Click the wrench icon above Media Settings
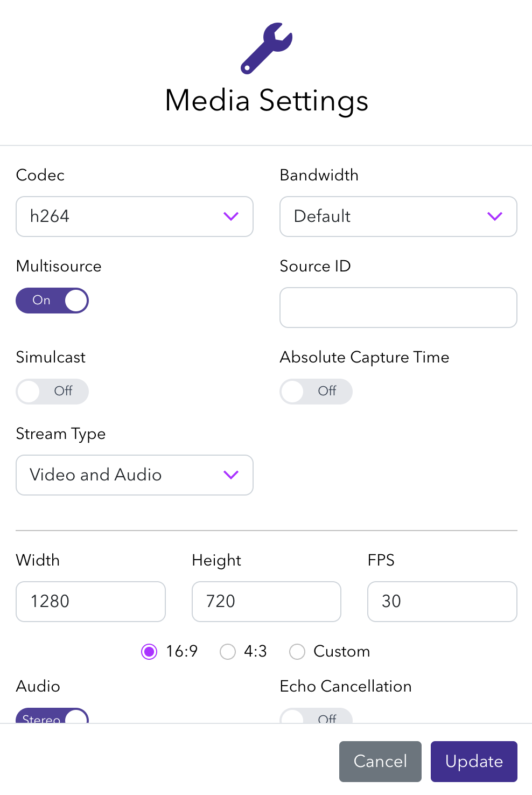This screenshot has width=532, height=795. pyautogui.click(x=267, y=48)
